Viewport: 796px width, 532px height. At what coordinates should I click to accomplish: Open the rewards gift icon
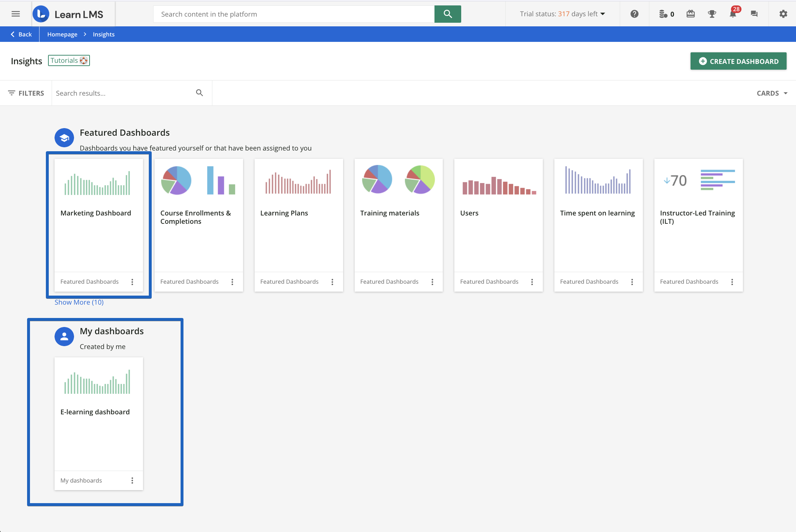[x=691, y=14]
